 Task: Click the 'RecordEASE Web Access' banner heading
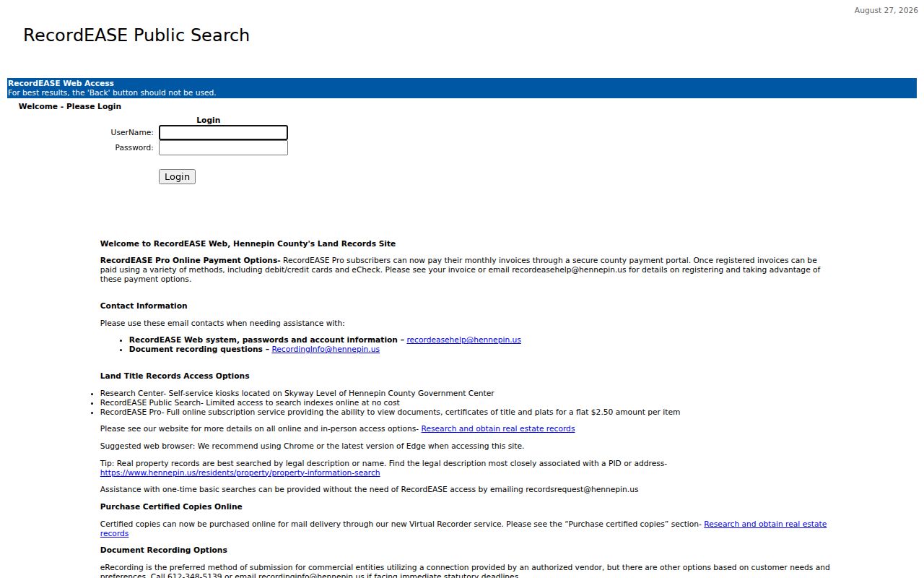pyautogui.click(x=61, y=83)
